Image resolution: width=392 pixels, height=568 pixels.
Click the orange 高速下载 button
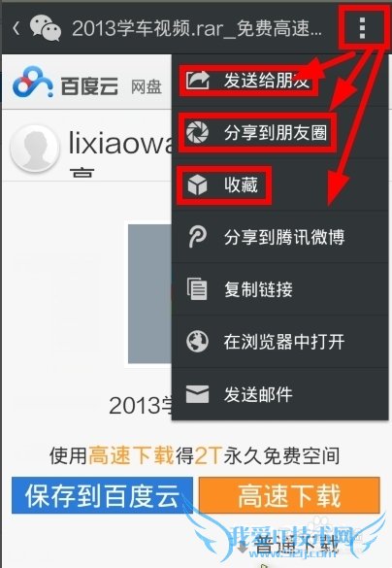tap(289, 495)
